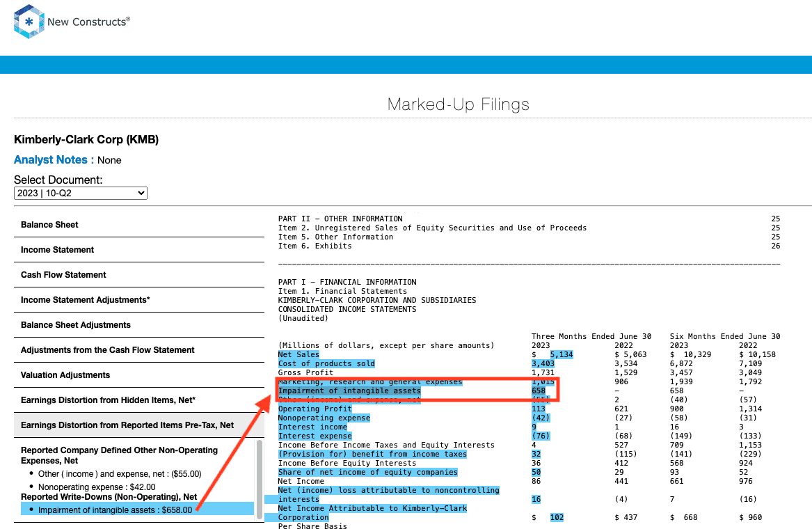Click Net Income Attributable to Kimberly-Clark line
Image resolution: width=812 pixels, height=529 pixels.
372,513
